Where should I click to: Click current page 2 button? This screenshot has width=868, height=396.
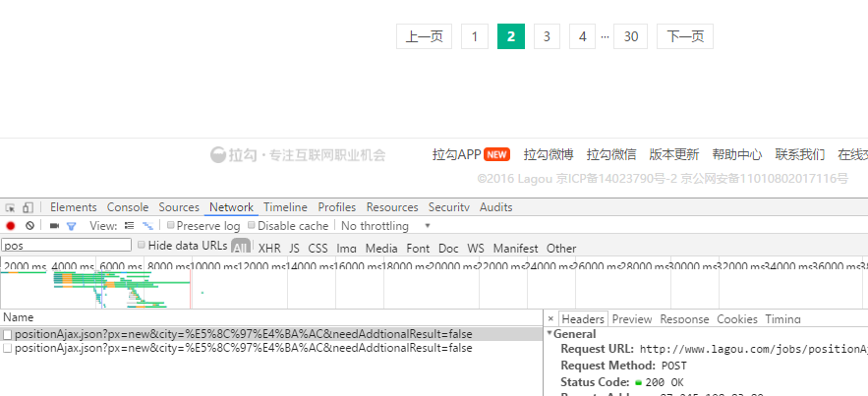511,36
